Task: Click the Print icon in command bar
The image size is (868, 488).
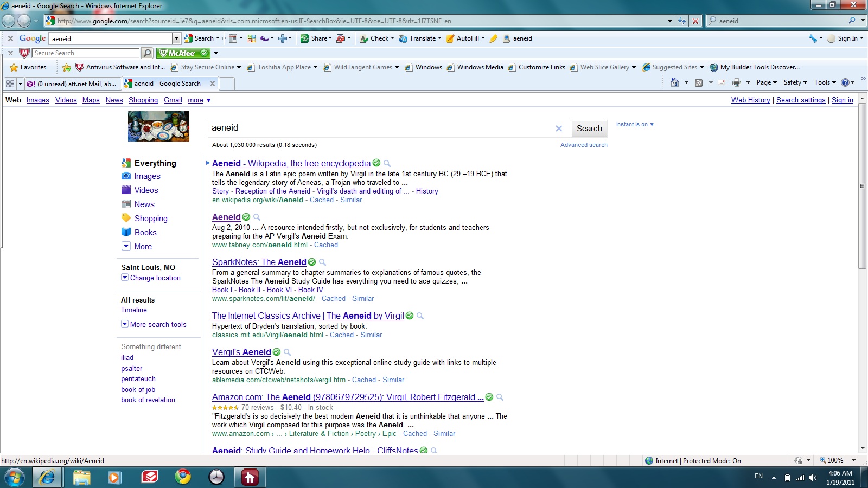Action: click(x=736, y=82)
